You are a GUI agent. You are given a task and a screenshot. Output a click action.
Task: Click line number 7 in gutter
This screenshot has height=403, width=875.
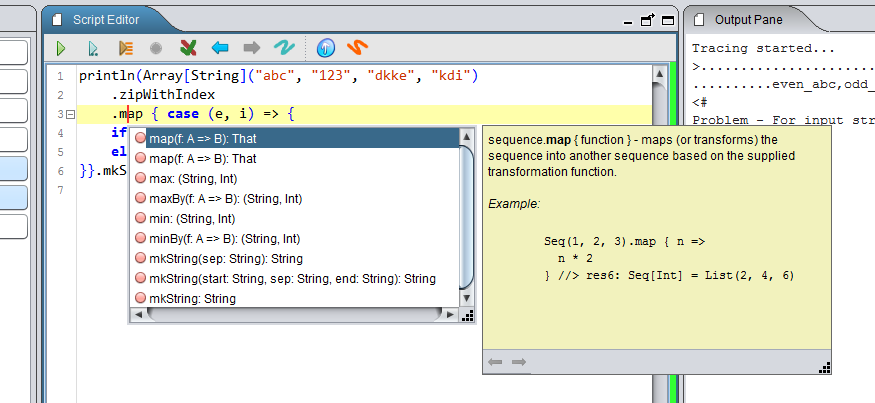click(60, 190)
